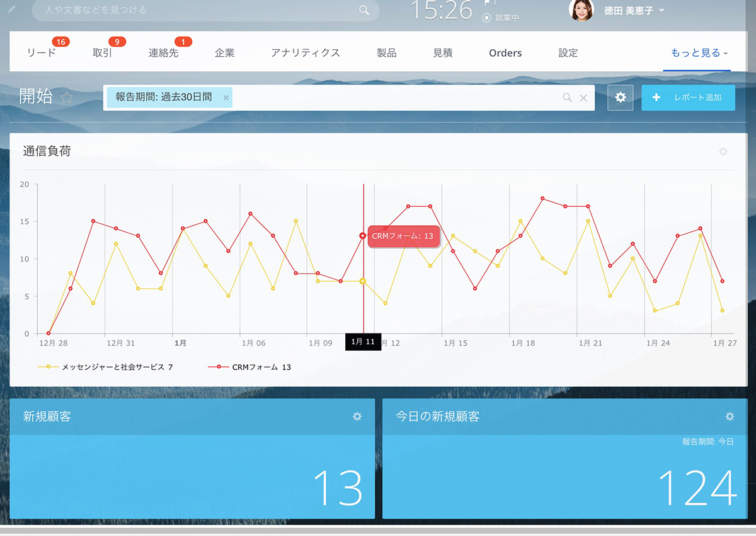
Task: Click the レポート追加 button
Action: [688, 98]
